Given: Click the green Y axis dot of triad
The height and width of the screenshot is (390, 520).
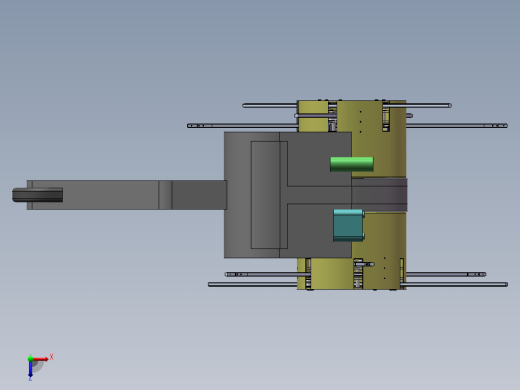Looking at the screenshot, I should (x=30, y=359).
